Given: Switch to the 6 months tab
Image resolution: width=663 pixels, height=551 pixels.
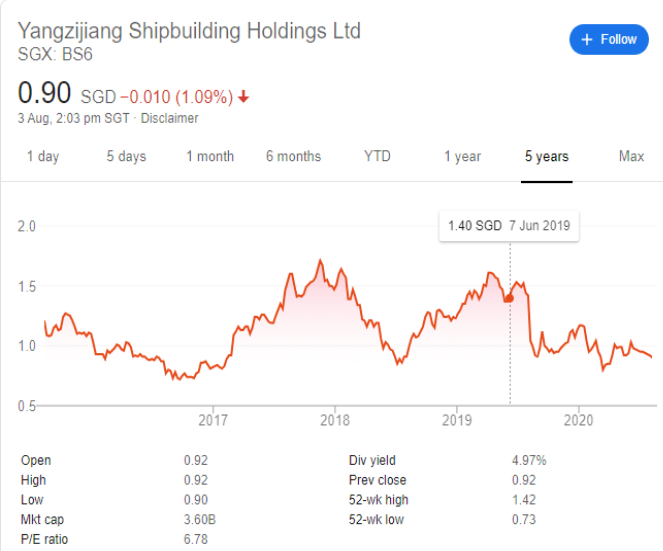Looking at the screenshot, I should click(293, 156).
